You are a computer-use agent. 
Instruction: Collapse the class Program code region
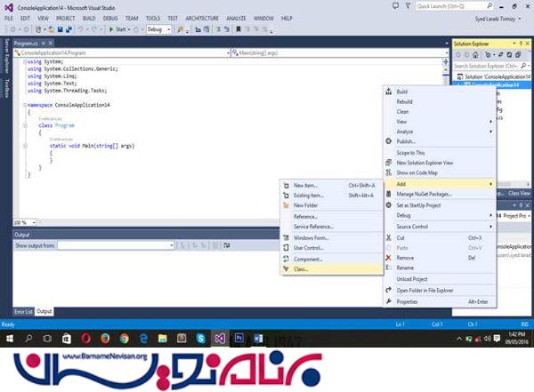point(25,125)
